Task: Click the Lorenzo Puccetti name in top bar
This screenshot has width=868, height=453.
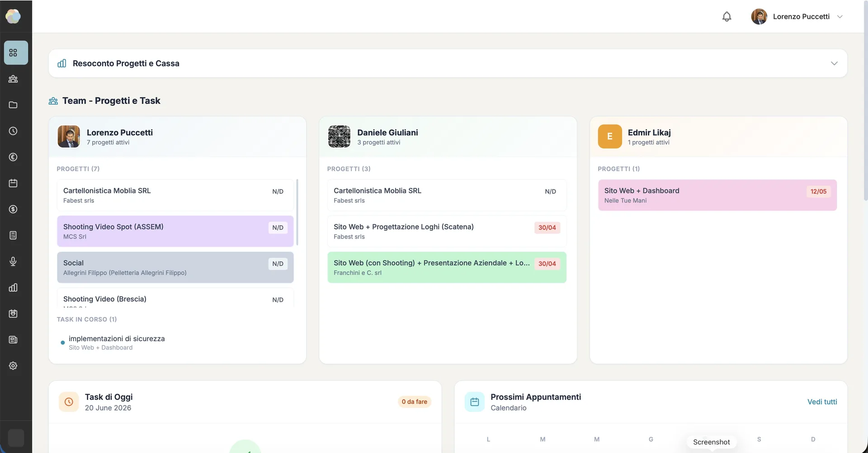Action: [x=801, y=17]
